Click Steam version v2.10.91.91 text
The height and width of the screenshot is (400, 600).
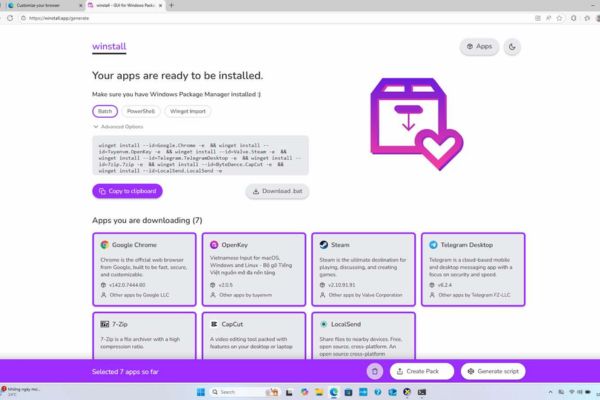(342, 285)
